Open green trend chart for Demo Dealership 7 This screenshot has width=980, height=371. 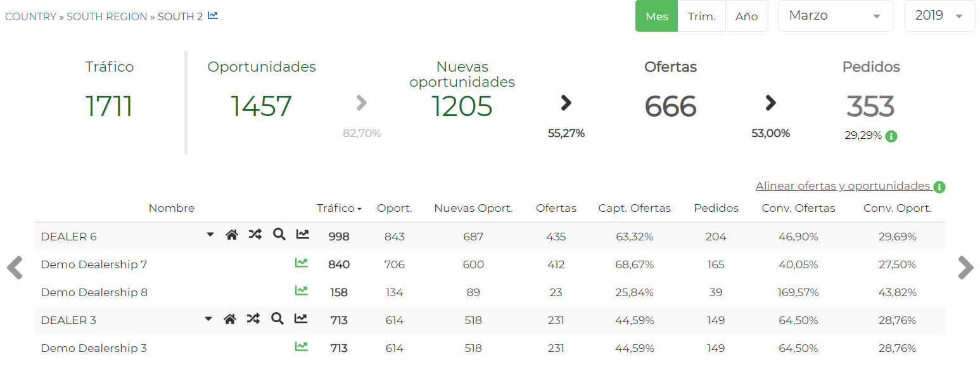tap(302, 263)
